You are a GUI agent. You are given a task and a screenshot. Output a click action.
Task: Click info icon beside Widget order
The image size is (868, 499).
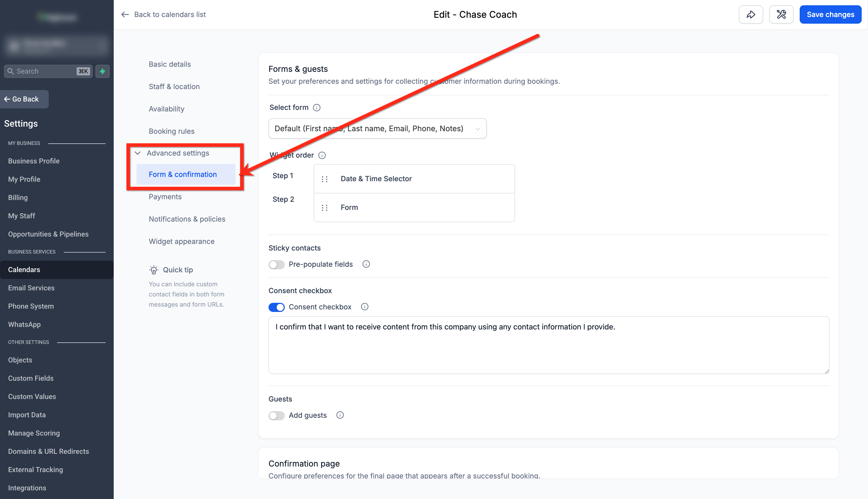pos(322,155)
